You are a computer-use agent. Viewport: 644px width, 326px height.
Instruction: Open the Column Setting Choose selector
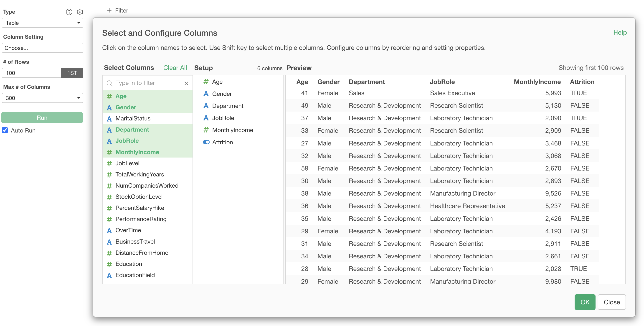43,48
